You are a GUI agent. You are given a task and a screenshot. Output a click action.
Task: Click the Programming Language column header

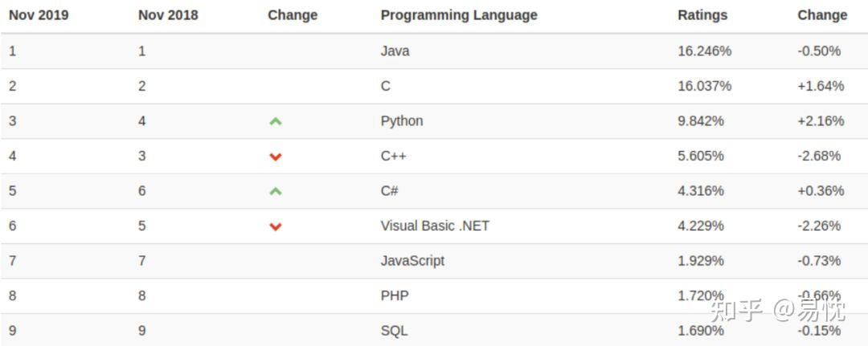(459, 15)
